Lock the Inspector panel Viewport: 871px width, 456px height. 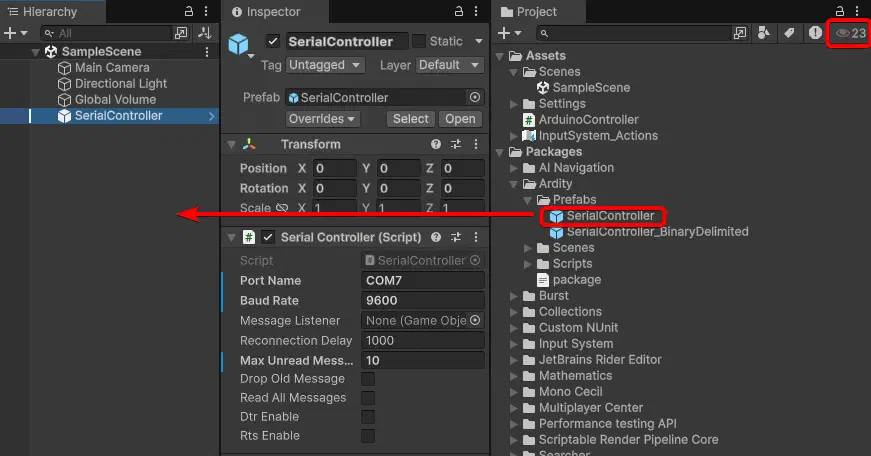coord(459,11)
